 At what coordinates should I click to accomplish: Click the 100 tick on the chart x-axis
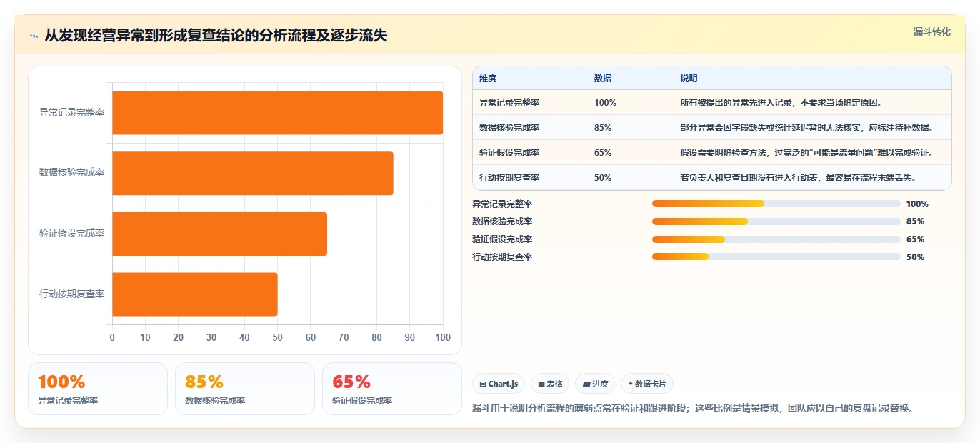click(x=443, y=337)
